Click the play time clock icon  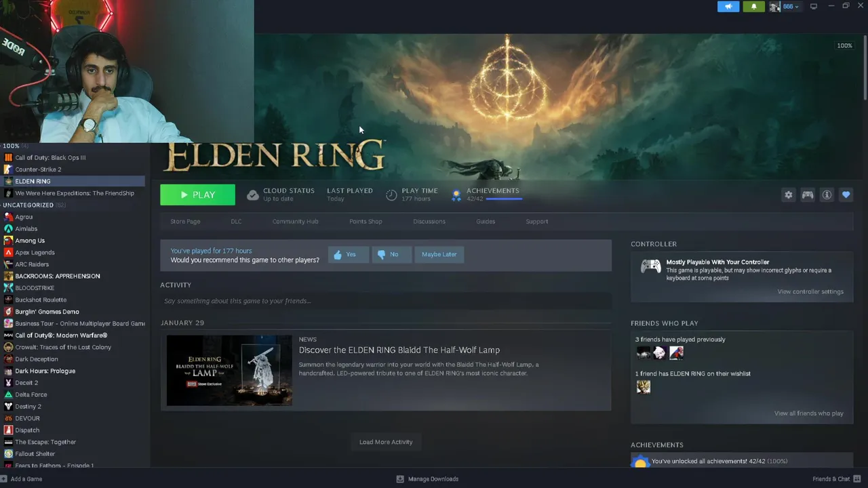point(391,195)
